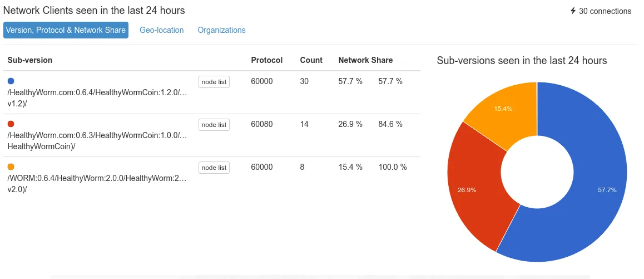Click protocol value 60080

point(261,124)
